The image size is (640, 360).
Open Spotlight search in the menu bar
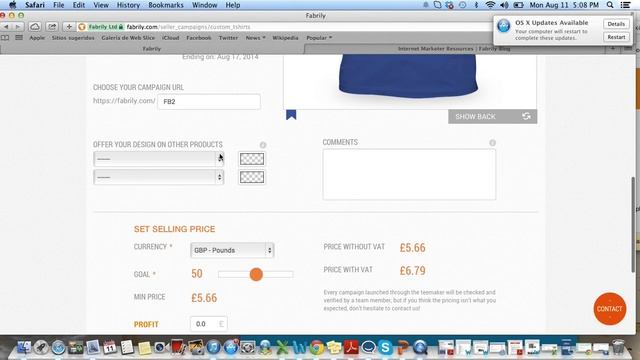[x=610, y=5]
